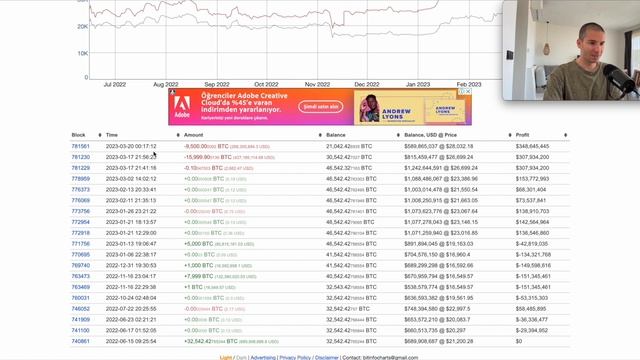The image size is (640, 360).
Task: Click the Profit column header
Action: tap(522, 135)
